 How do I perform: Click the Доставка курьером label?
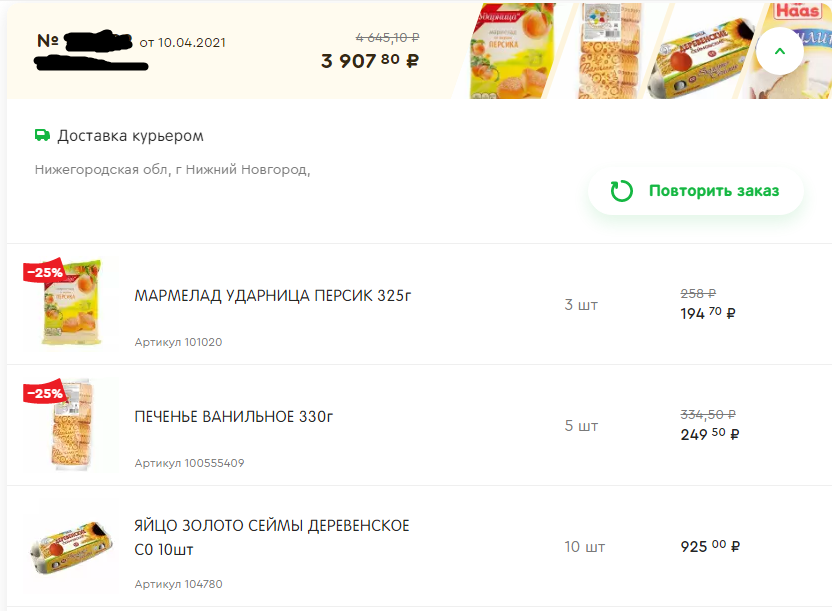(131, 136)
